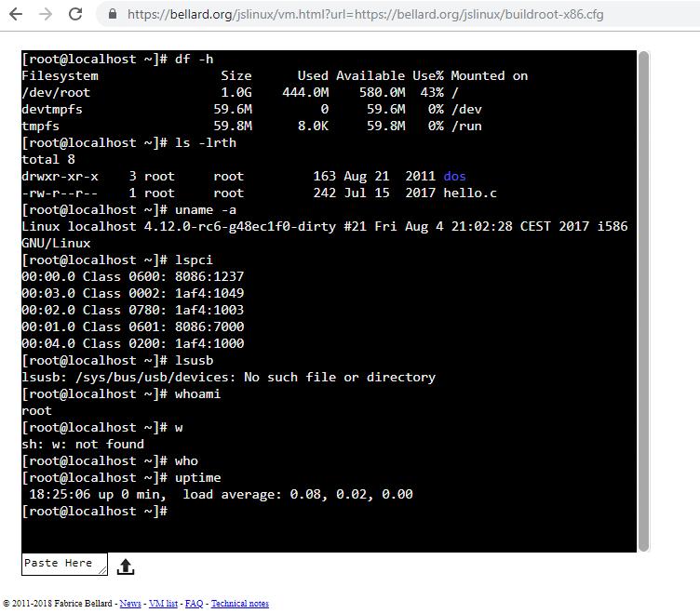
Task: Click the '/run' mount point
Action: tap(466, 126)
